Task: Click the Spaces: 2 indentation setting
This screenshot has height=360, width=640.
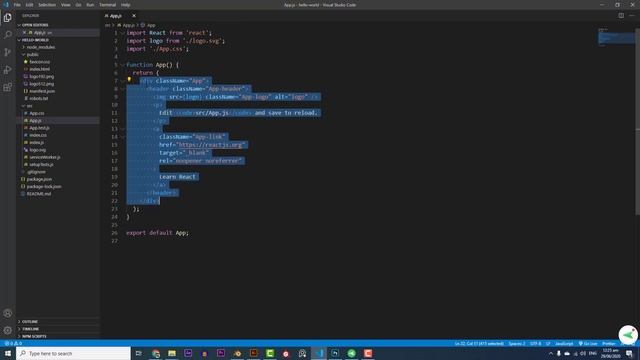Action: [517, 343]
